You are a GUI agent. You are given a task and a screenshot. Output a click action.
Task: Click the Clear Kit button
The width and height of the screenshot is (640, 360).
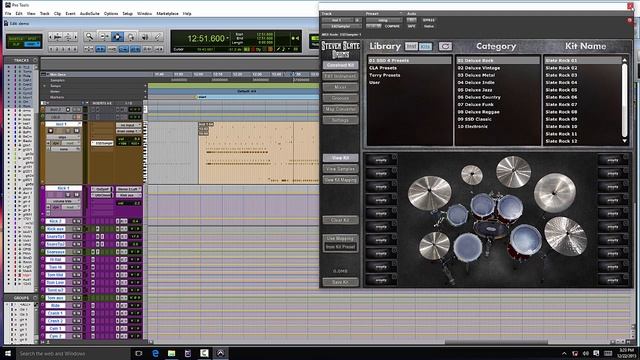pos(340,220)
